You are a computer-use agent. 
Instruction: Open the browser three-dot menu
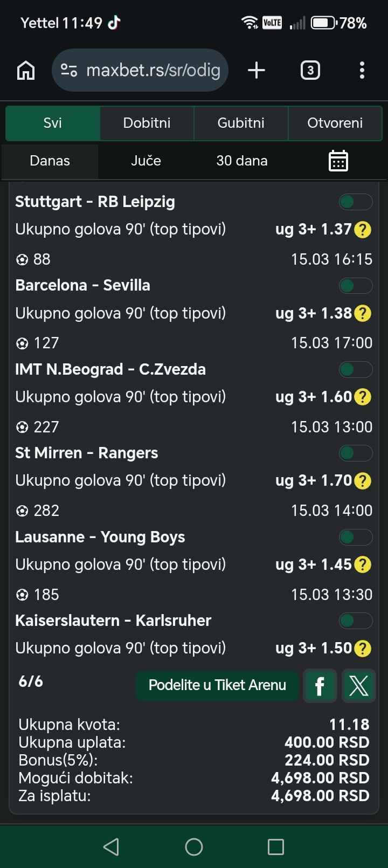362,70
